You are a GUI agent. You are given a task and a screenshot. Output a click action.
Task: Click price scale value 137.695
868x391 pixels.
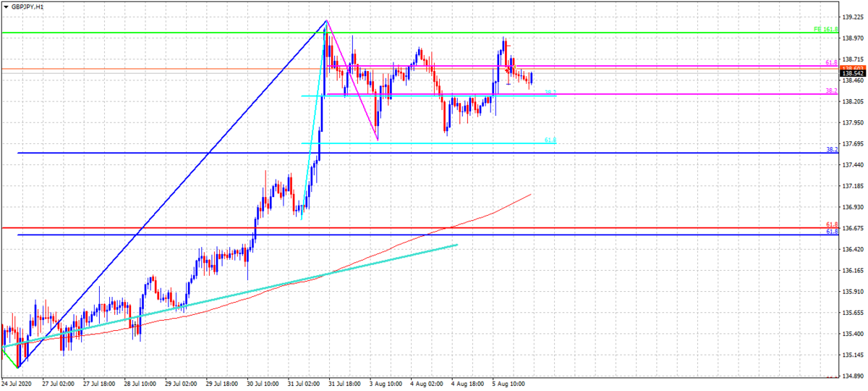(x=853, y=144)
